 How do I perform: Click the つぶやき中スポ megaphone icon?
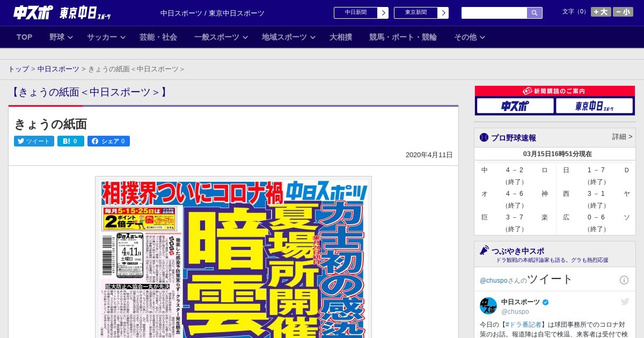[x=484, y=251]
